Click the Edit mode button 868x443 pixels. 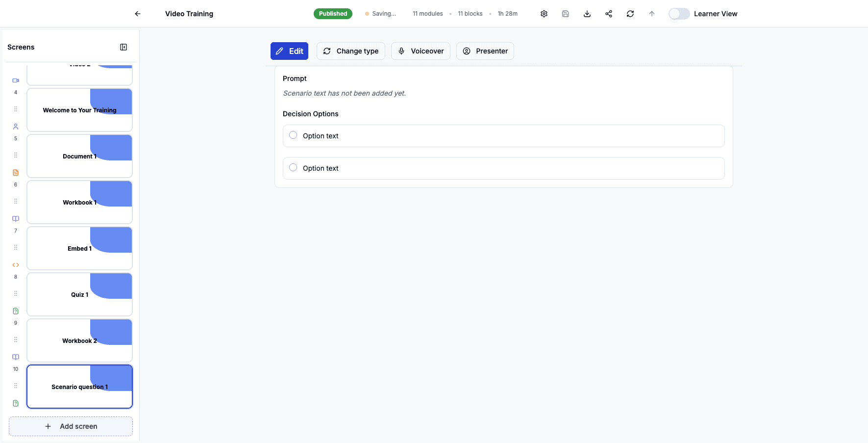pyautogui.click(x=289, y=51)
